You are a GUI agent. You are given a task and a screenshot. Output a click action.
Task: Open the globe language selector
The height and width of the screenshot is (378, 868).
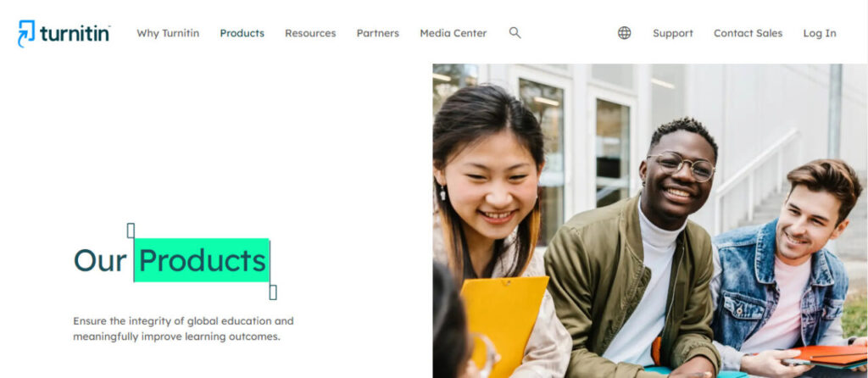pos(624,33)
